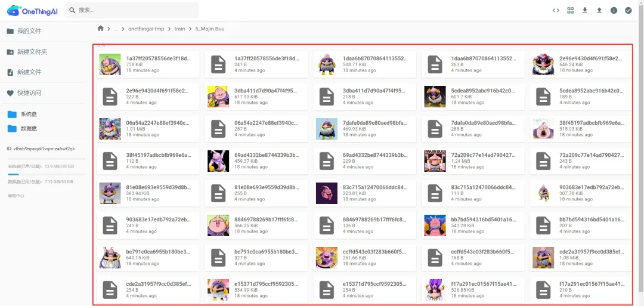
Task: Click the download icon in top bar
Action: tap(585, 10)
